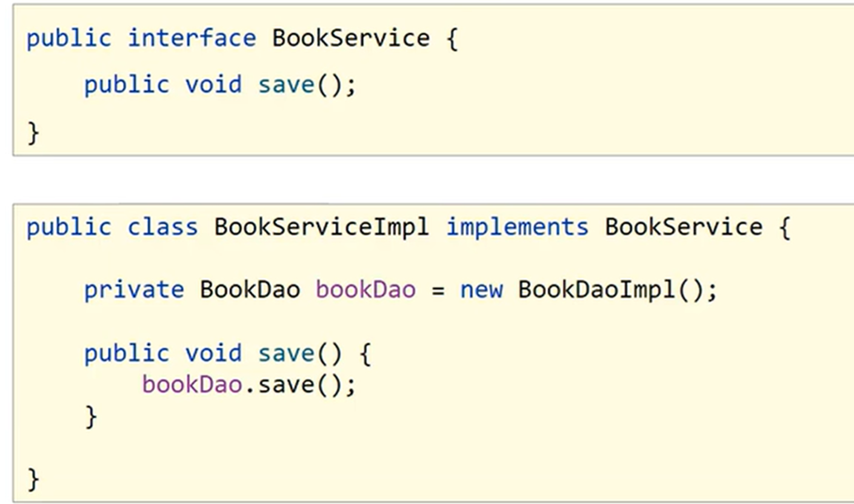Select the BookDaoImpl constructor call
The image size is (854, 504).
coord(596,290)
